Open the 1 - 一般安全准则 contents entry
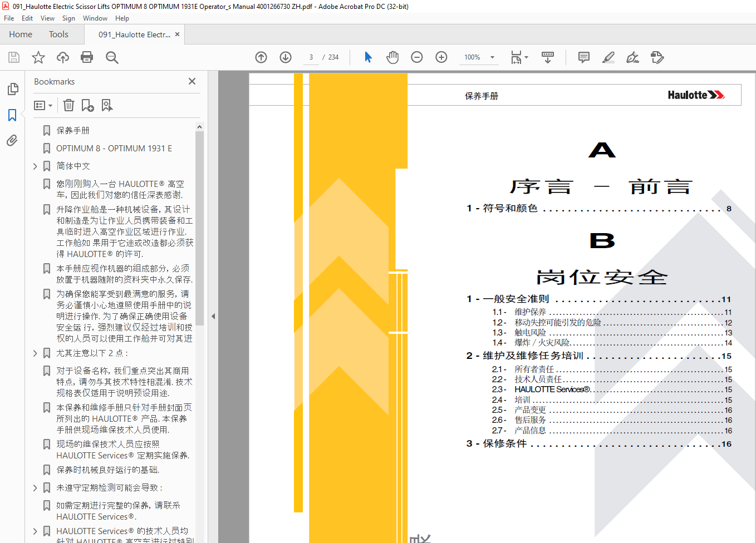Viewport: 756px width, 543px height. [599, 299]
